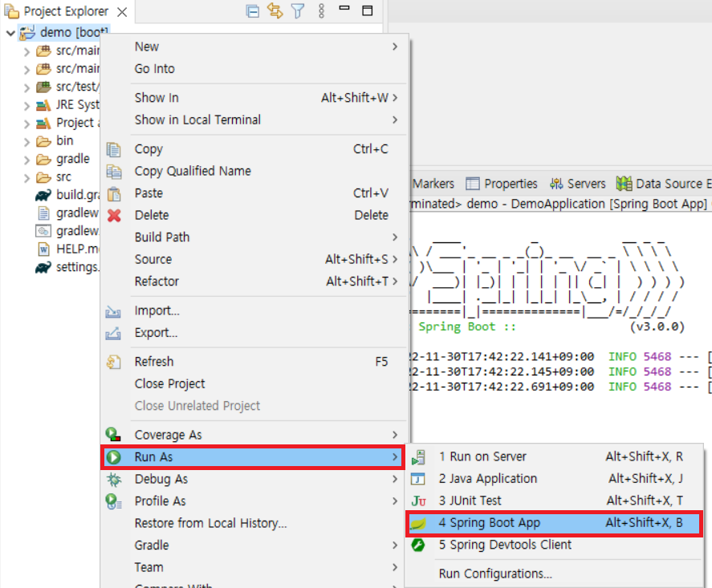Open the Gradle submenu arrow
Image resolution: width=712 pixels, height=588 pixels.
pyautogui.click(x=395, y=545)
